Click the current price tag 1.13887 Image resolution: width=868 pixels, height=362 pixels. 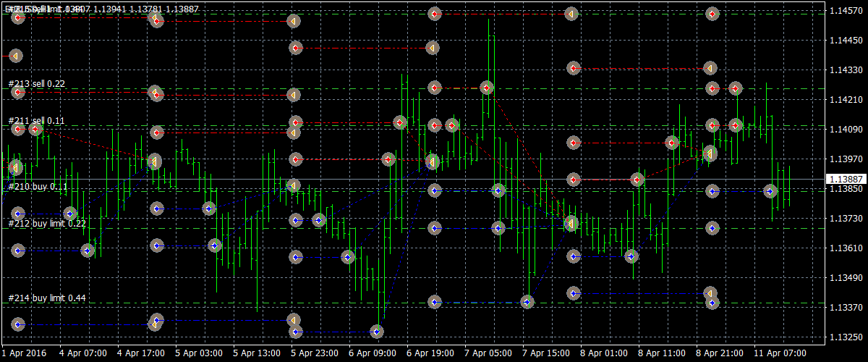tap(846, 179)
